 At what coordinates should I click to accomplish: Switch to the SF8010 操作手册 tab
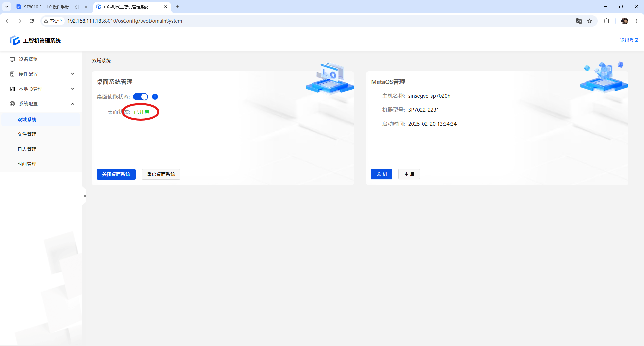pyautogui.click(x=52, y=7)
